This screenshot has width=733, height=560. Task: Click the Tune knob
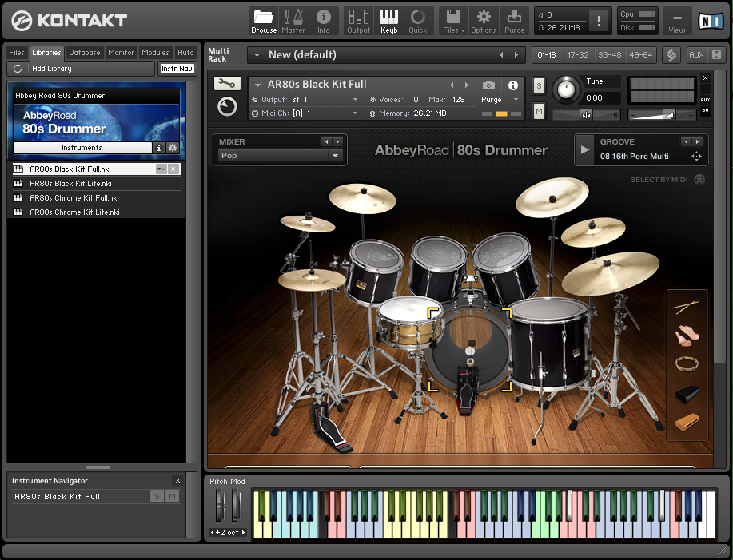click(x=566, y=89)
